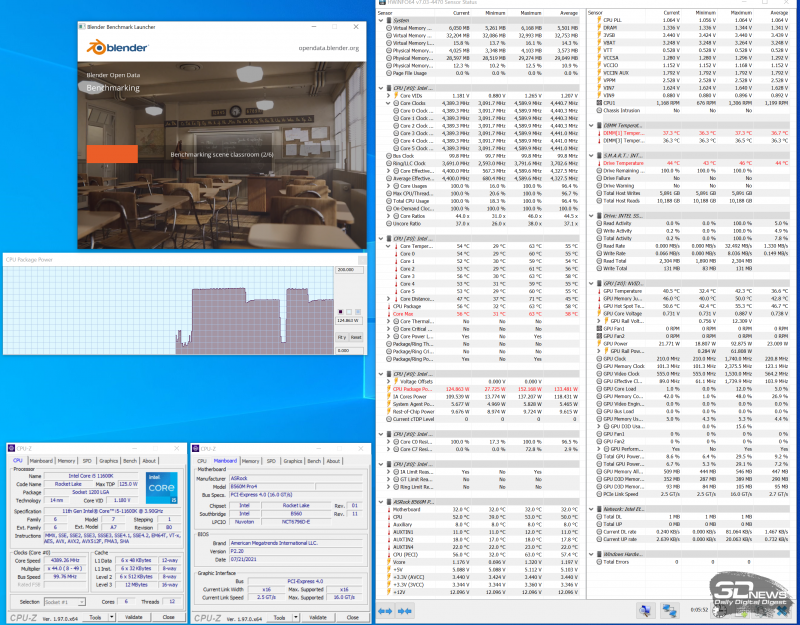Click the light blue color swatch on the graph

[x=358, y=312]
